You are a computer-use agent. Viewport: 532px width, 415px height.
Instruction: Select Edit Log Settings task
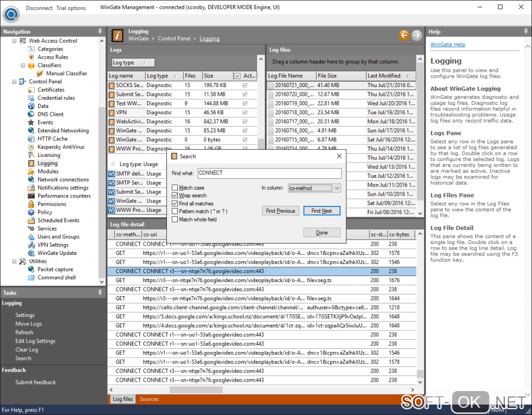[35, 341]
